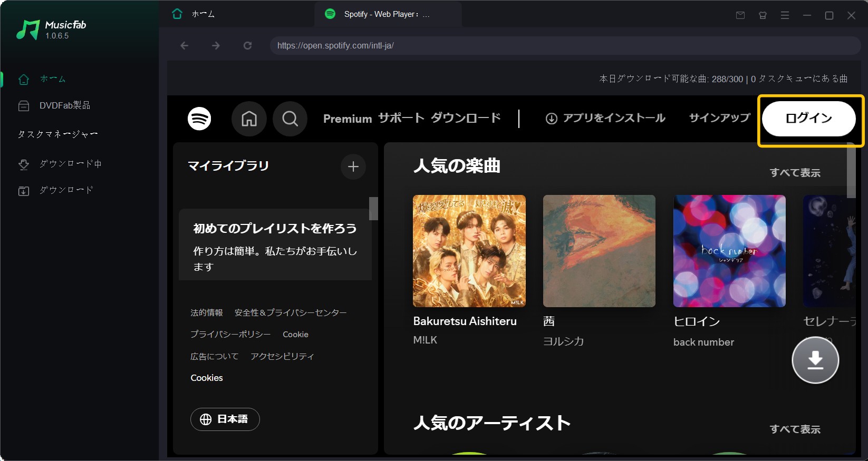This screenshot has width=868, height=461.
Task: Open the サポート link
Action: 401,118
